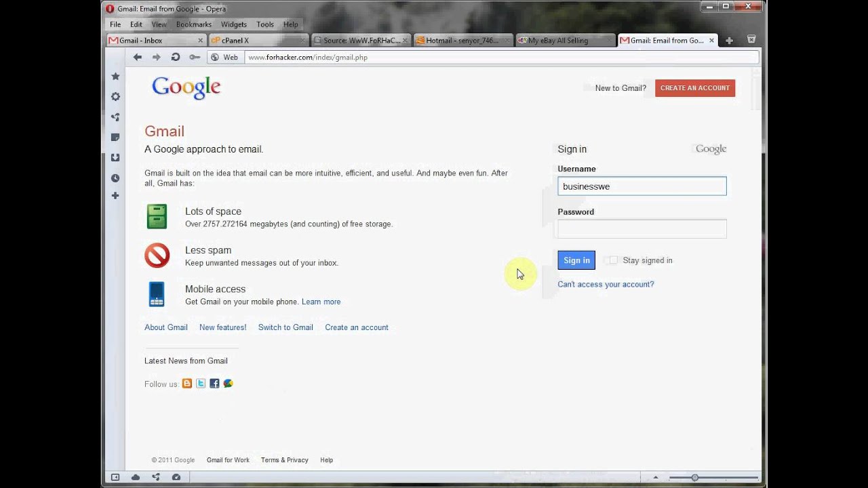Switch to the My eBay All Selling tab
868x488 pixels.
pos(566,41)
